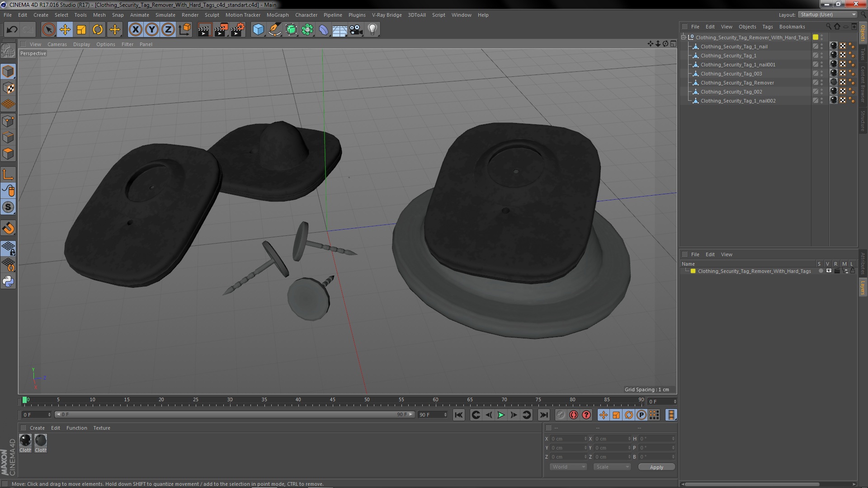Open the Layout dropdown Startup (User)
The width and height of the screenshot is (868, 488).
coord(828,15)
